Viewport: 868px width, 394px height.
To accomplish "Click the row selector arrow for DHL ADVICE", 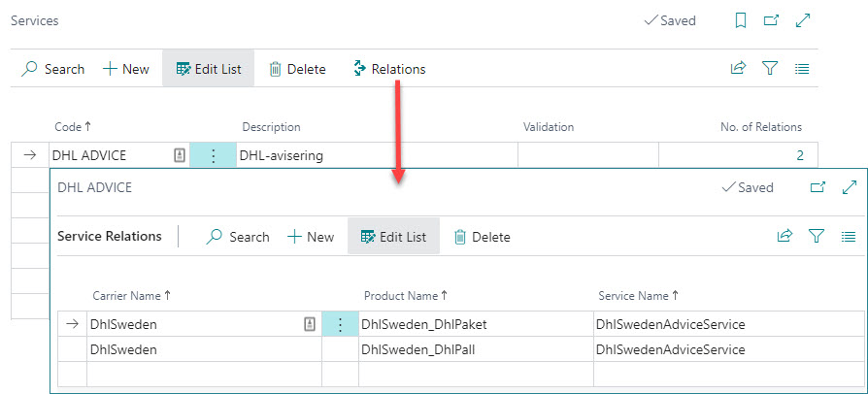I will 30,155.
